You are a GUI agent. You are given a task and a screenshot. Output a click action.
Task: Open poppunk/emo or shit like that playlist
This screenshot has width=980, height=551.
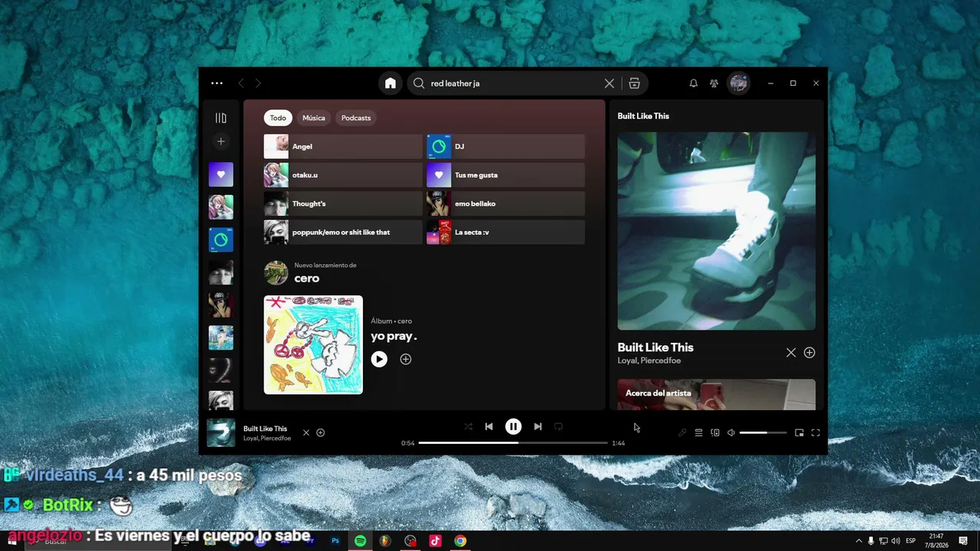(343, 232)
